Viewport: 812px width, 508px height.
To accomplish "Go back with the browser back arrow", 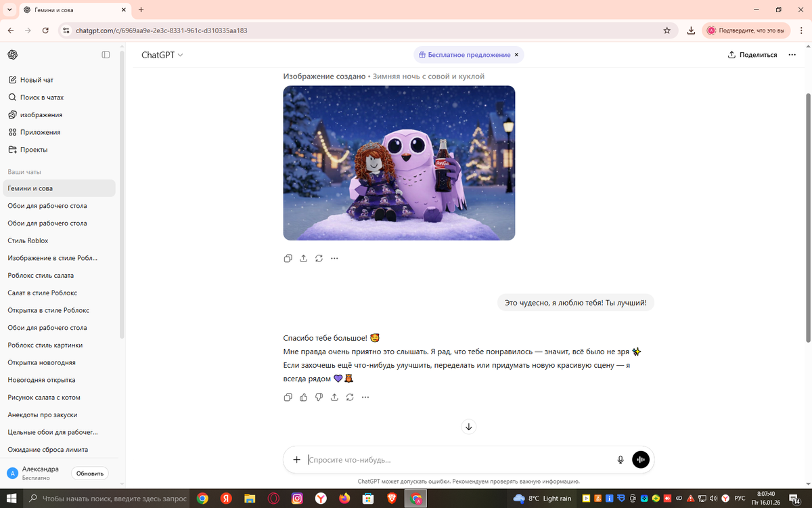I will point(10,30).
